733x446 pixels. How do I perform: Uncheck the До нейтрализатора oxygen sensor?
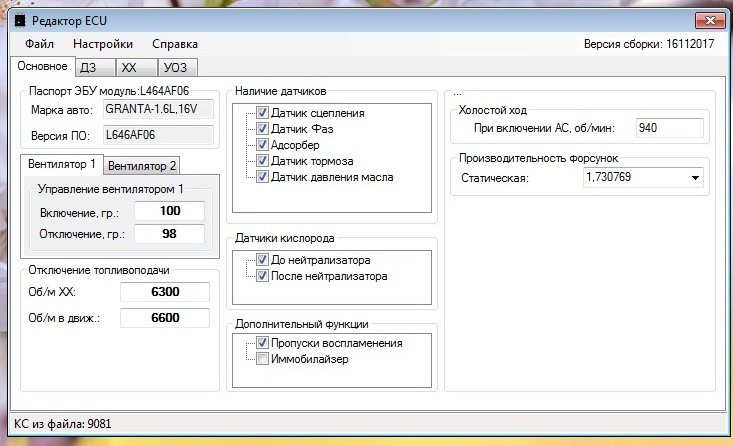pos(262,260)
